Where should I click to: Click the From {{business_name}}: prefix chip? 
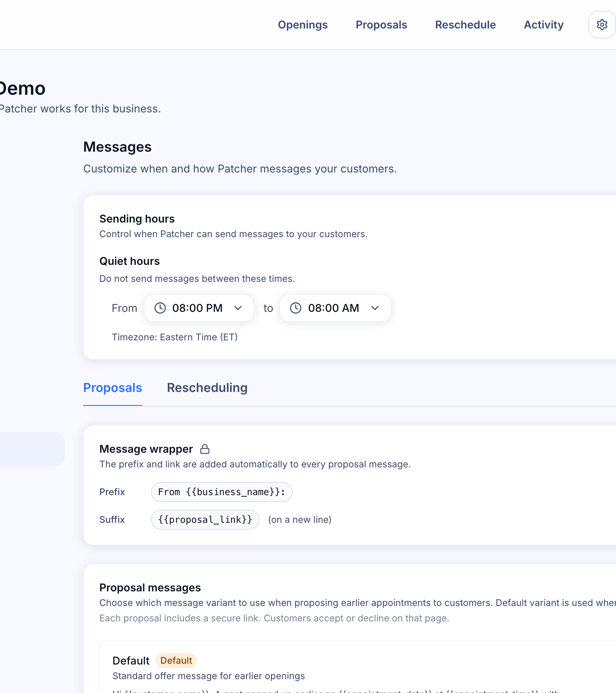[222, 492]
